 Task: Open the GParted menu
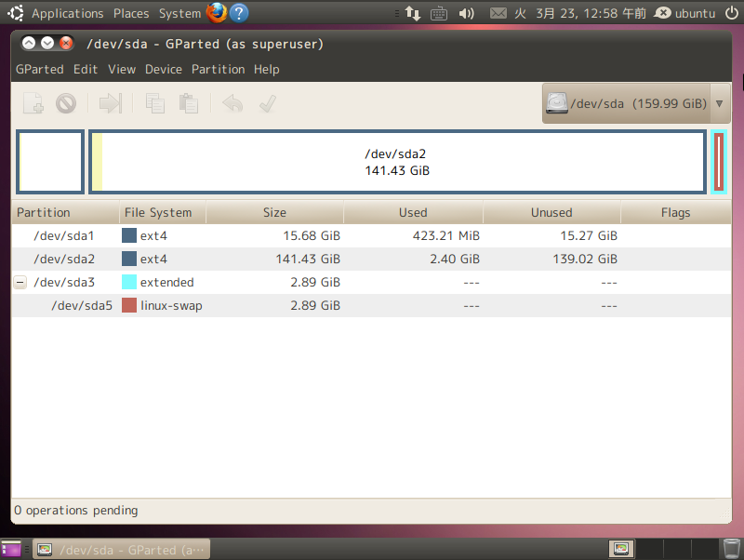pos(40,69)
